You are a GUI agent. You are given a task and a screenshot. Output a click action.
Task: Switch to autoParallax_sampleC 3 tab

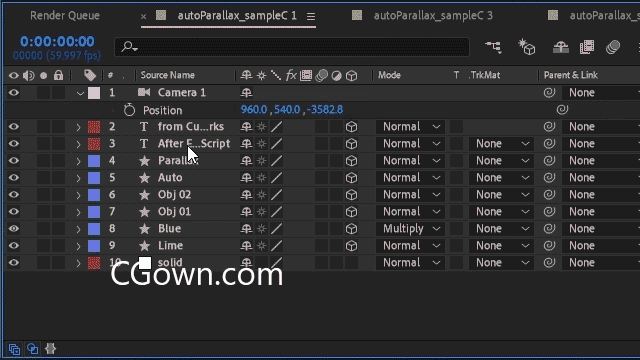(433, 16)
